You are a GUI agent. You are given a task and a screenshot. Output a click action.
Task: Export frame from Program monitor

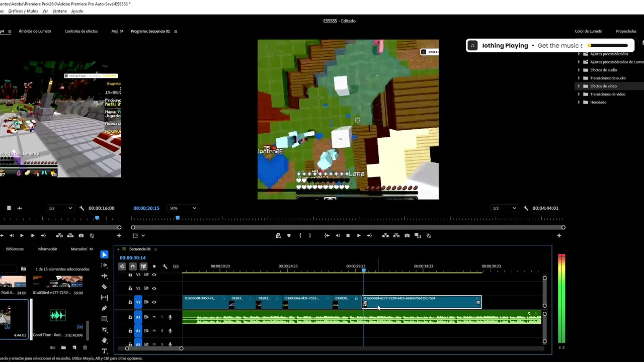pos(407,235)
